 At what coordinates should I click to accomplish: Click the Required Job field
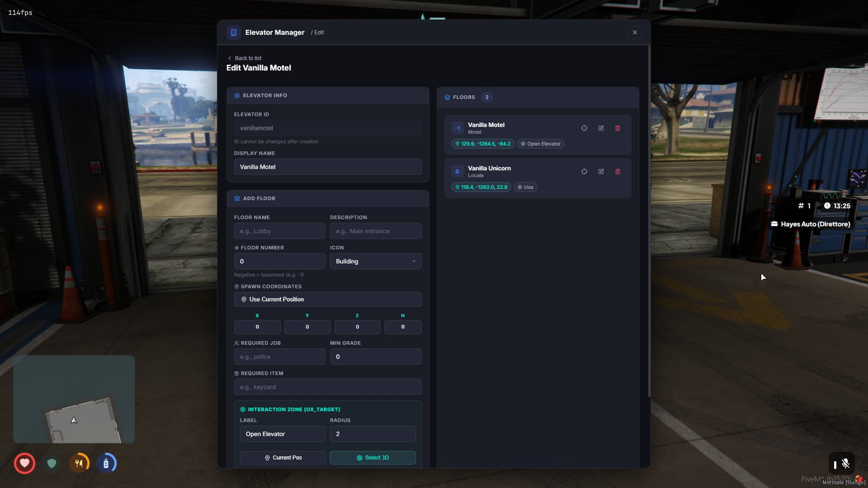[279, 357]
